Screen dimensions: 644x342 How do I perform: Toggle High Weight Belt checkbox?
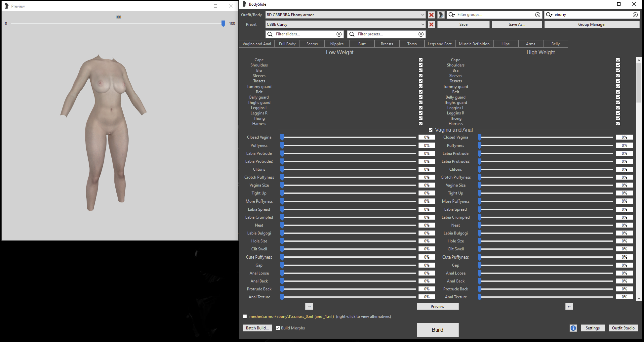point(618,92)
